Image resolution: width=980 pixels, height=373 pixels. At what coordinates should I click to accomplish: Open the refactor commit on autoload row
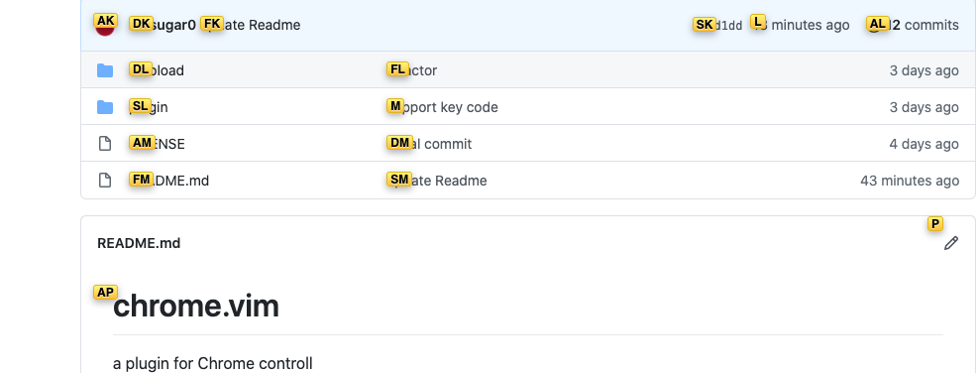(x=412, y=70)
